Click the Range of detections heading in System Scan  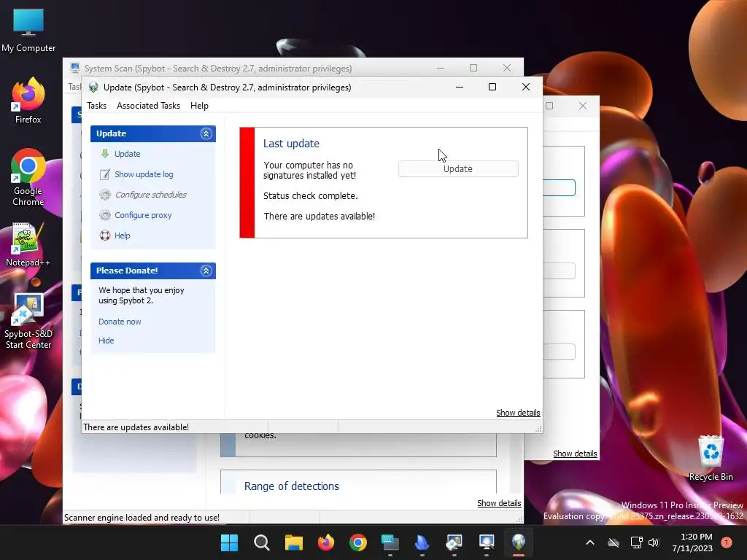tap(292, 486)
